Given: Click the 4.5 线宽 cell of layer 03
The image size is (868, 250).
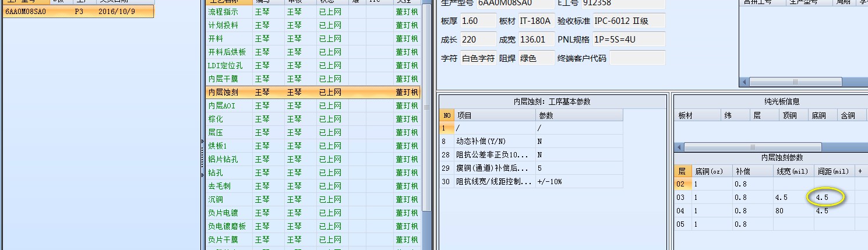Looking at the screenshot, I should click(x=793, y=198).
